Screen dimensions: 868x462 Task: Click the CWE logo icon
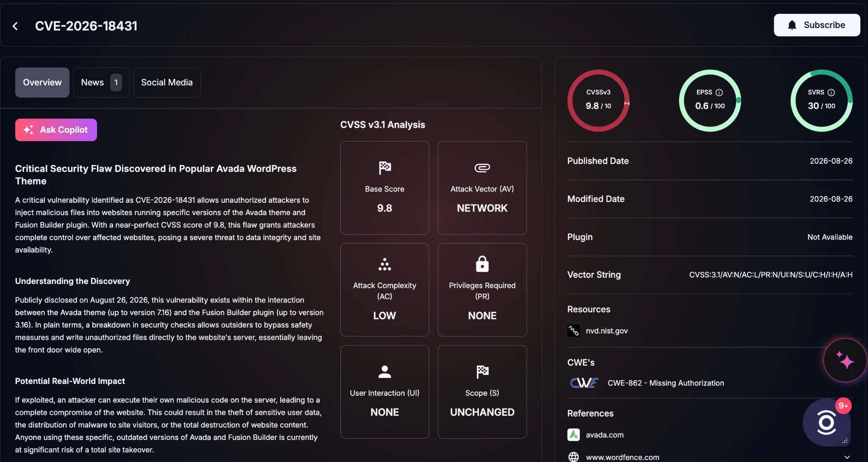584,383
